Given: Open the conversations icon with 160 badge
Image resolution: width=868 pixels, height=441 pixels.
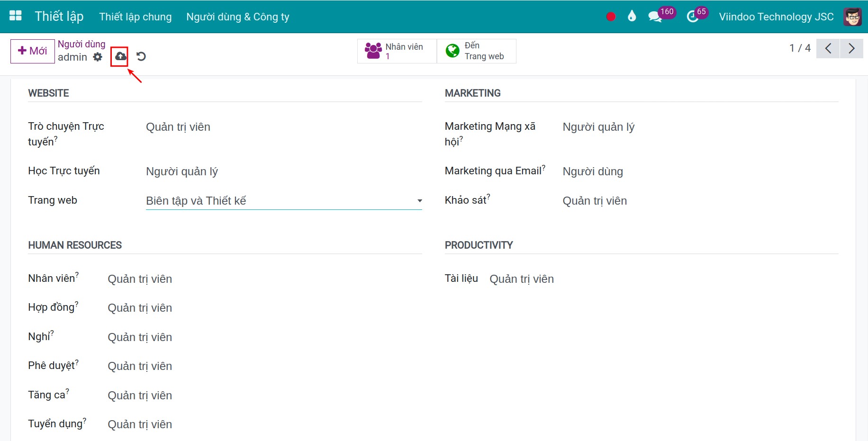Looking at the screenshot, I should 655,17.
